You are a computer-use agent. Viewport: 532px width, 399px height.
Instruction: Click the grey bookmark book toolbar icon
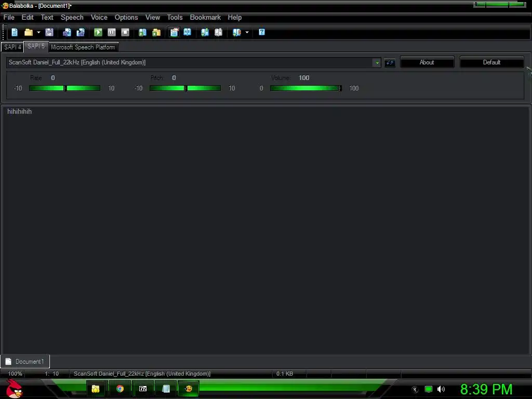219,32
